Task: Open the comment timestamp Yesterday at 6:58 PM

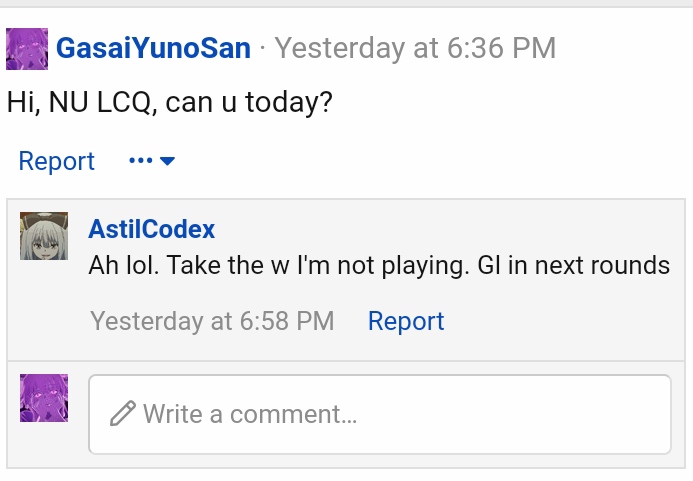Action: pos(212,321)
